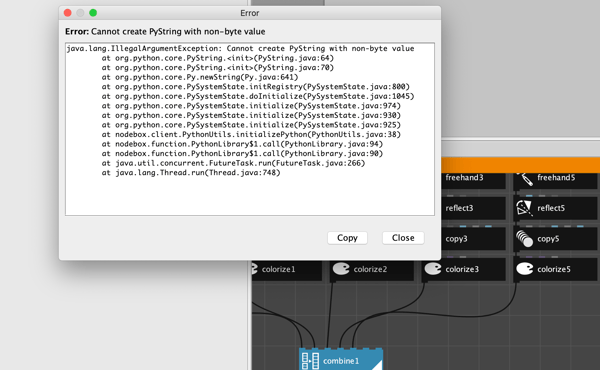Click the reflect3 node label
Screen dimensions: 600x370
[x=459, y=208]
